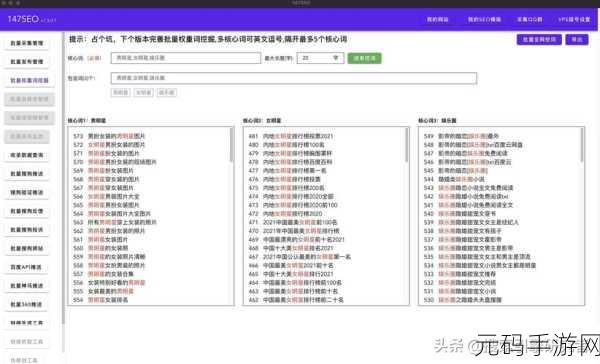Image resolution: width=600 pixels, height=364 pixels.
Task: Select row 554 in the 男明星 list
Action: pos(100,300)
